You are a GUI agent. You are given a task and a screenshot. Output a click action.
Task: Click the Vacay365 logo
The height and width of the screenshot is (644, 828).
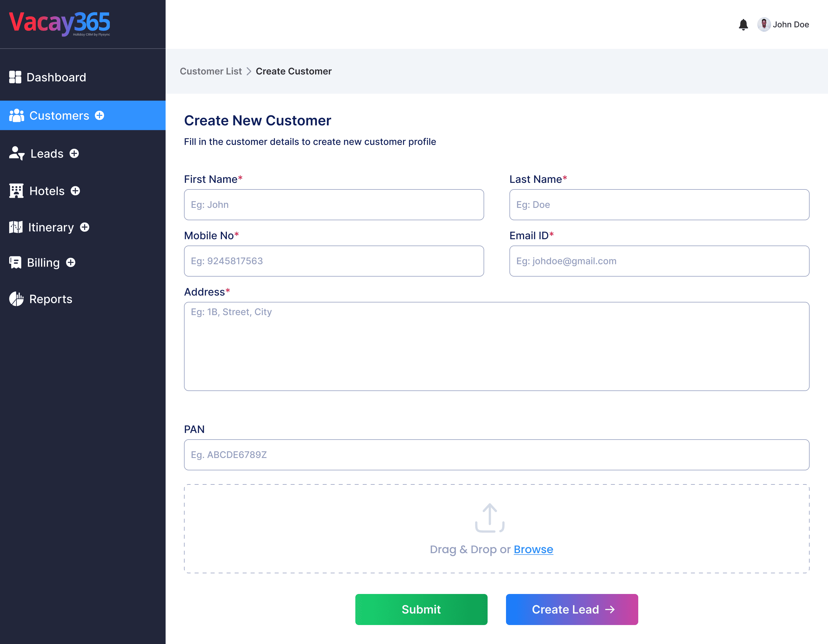click(60, 24)
